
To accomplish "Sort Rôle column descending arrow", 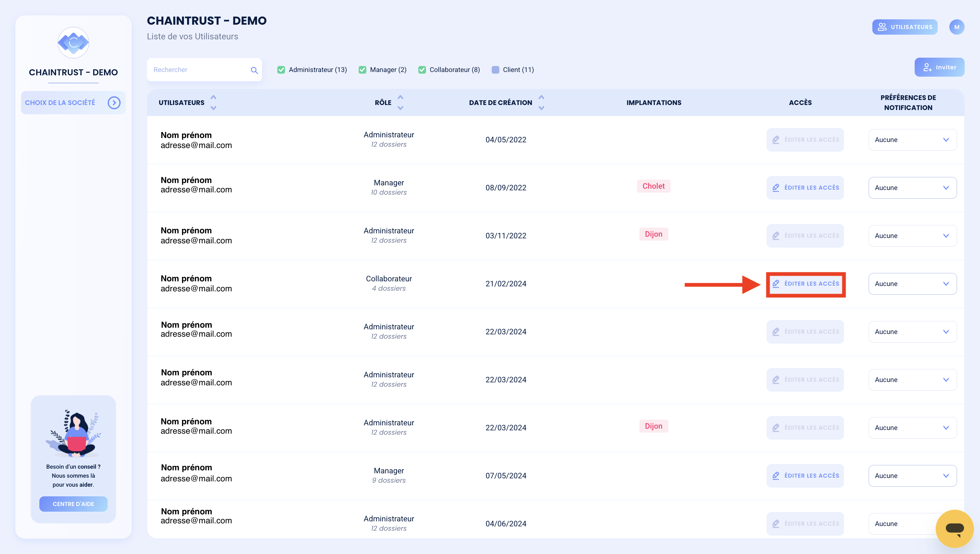I will tap(400, 108).
